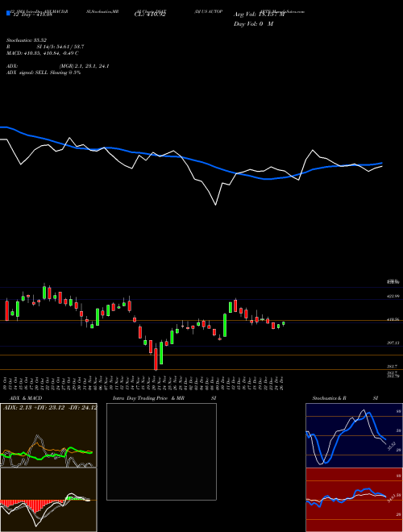403x532 pixels.
Task: Open the red RSI mini chart
Action: [354, 500]
